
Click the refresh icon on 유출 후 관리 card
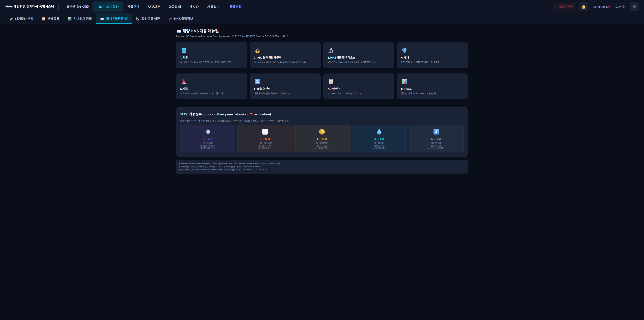tap(257, 81)
